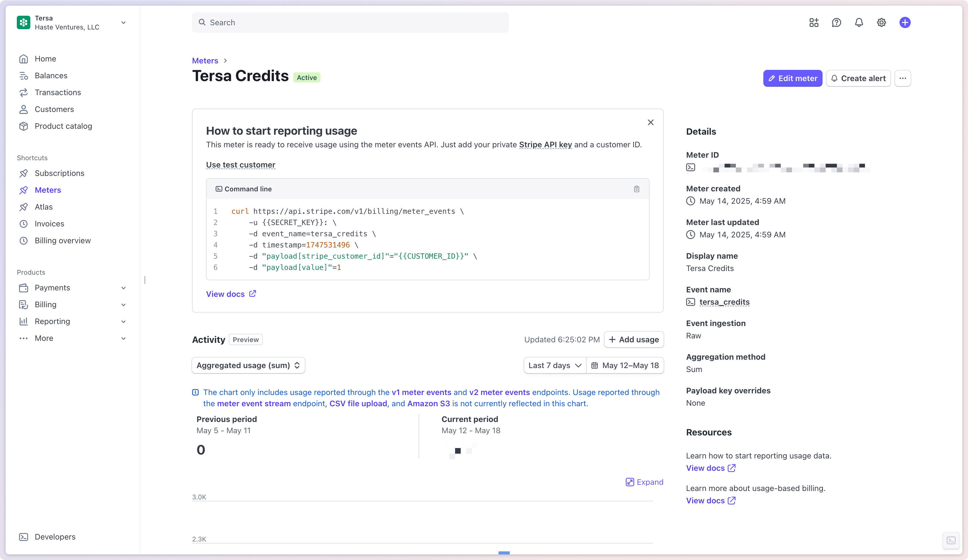Open the Tersa account switcher

(71, 23)
